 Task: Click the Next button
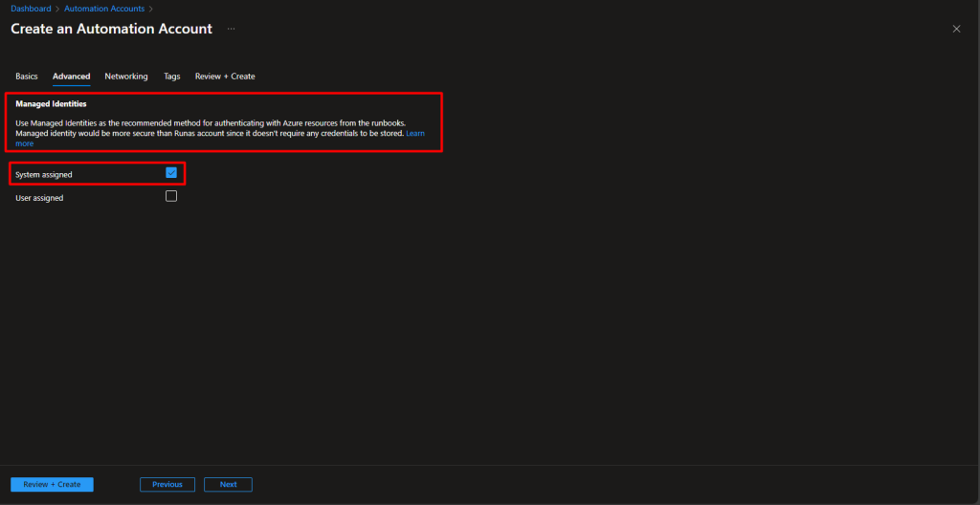(x=228, y=484)
